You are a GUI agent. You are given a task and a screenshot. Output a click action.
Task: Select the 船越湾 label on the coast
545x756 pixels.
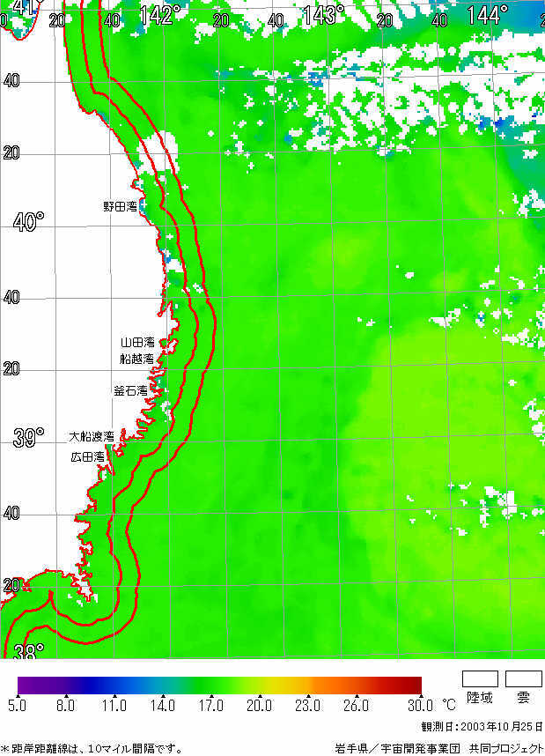pos(136,359)
